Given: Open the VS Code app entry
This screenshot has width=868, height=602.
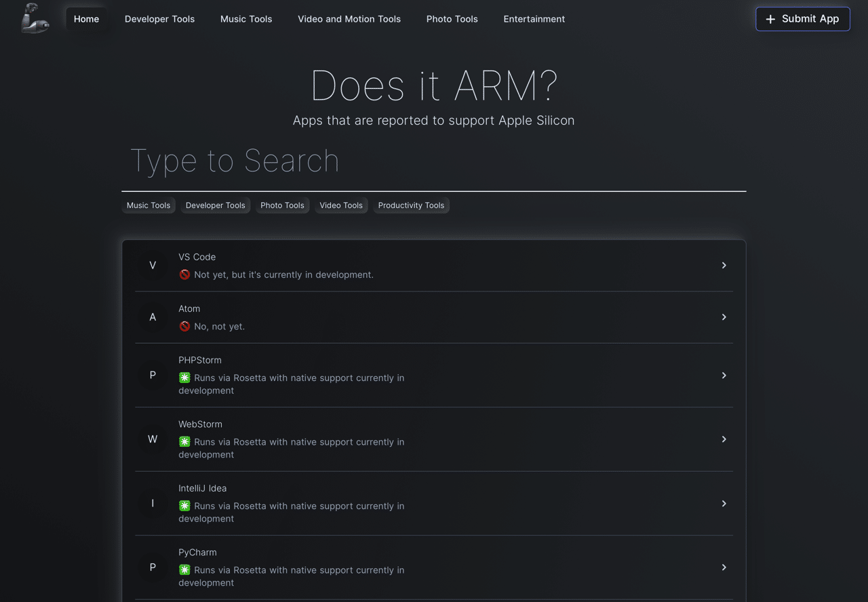Looking at the screenshot, I should coord(434,266).
